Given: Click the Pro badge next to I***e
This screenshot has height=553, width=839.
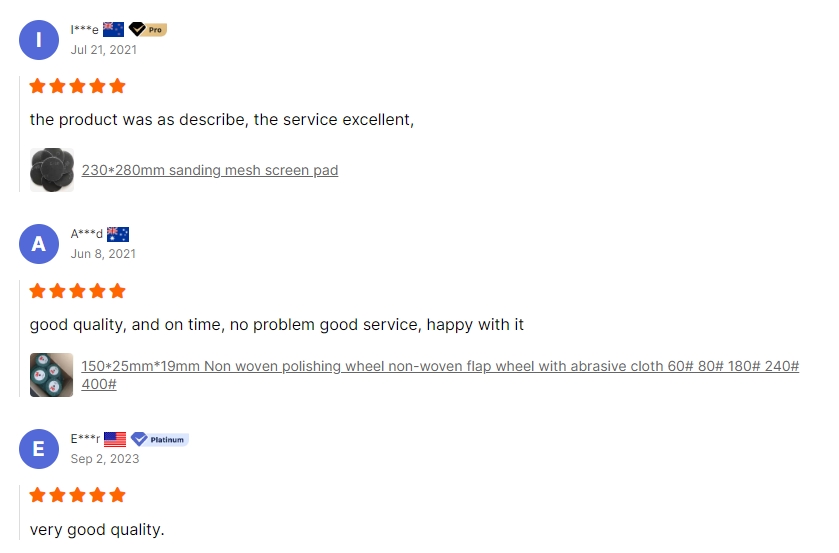Looking at the screenshot, I should pyautogui.click(x=148, y=29).
